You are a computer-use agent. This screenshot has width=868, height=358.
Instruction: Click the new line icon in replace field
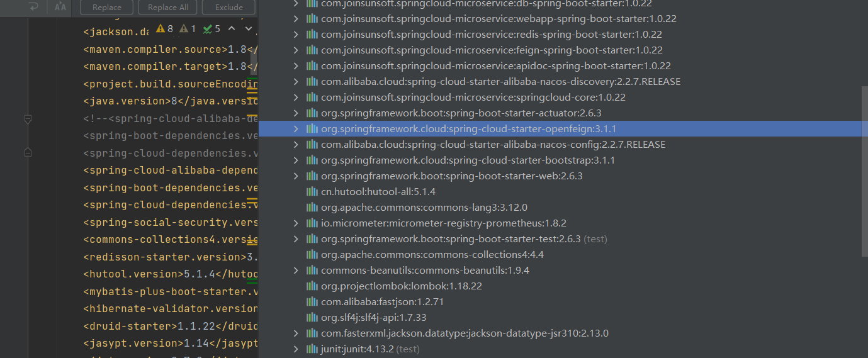tap(34, 7)
